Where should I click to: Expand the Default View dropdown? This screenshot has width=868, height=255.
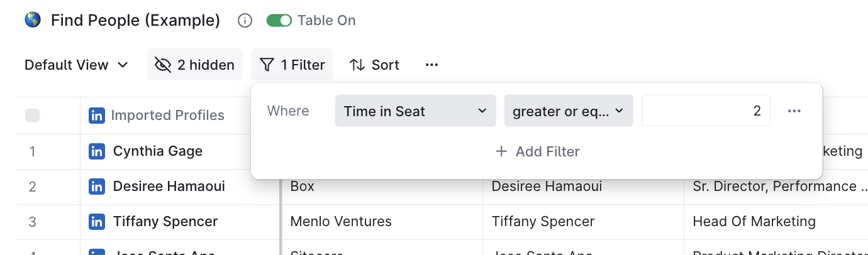(76, 65)
